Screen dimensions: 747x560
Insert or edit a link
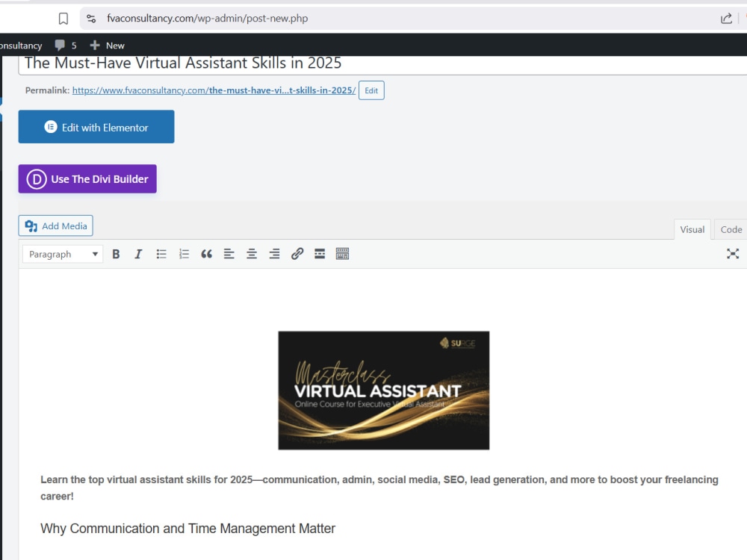pos(297,254)
